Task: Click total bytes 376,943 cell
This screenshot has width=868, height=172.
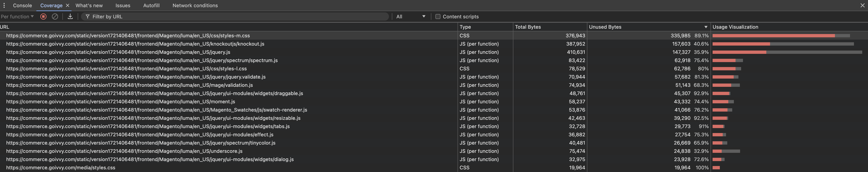Action: tap(550, 36)
